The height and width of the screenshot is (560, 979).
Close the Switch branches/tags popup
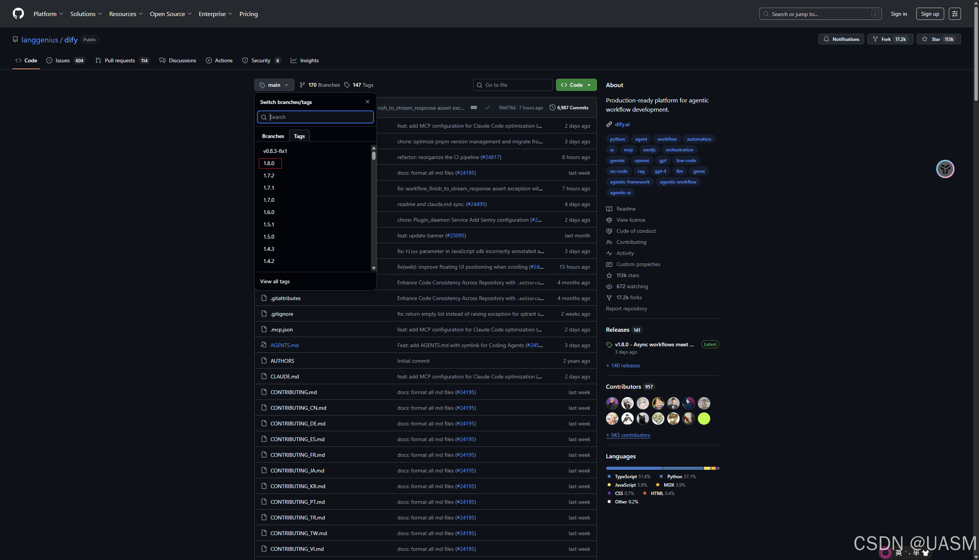(x=368, y=102)
